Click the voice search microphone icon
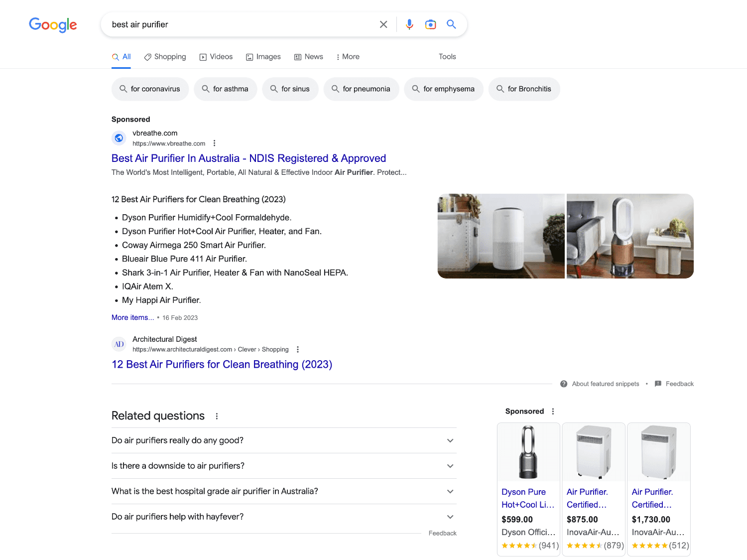This screenshot has width=747, height=560. [x=409, y=24]
